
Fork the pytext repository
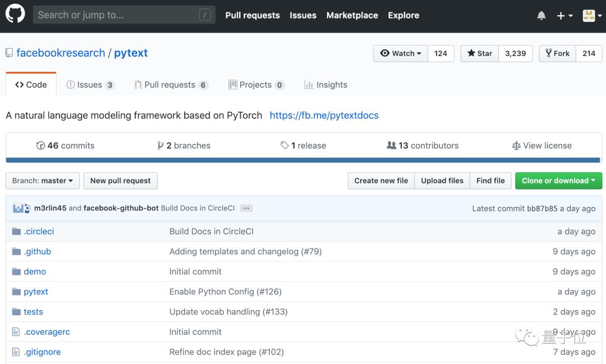(557, 53)
